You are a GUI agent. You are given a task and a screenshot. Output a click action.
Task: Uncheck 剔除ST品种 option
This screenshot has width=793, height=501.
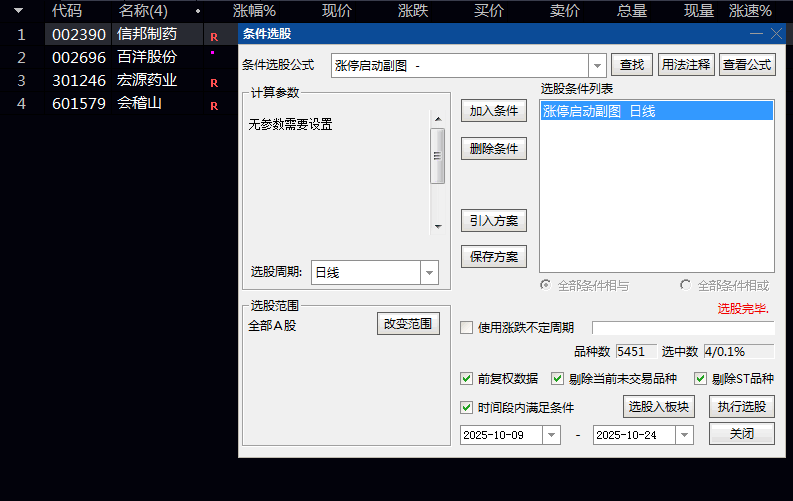(700, 379)
